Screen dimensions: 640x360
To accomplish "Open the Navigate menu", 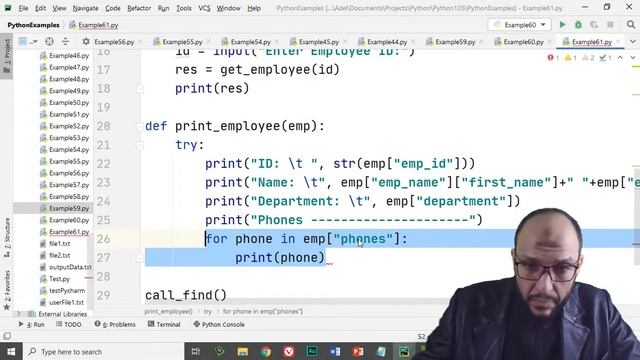I will 85,8.
